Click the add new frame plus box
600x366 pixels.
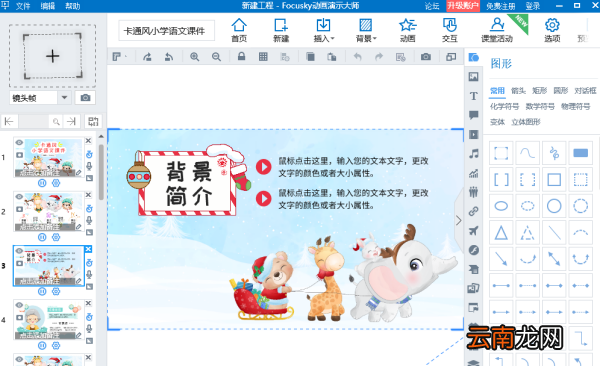click(52, 56)
